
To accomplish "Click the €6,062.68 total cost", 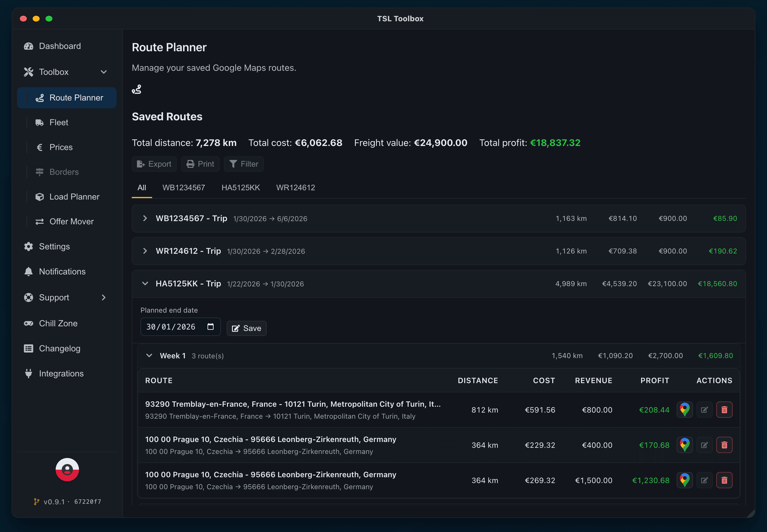I will tap(318, 143).
